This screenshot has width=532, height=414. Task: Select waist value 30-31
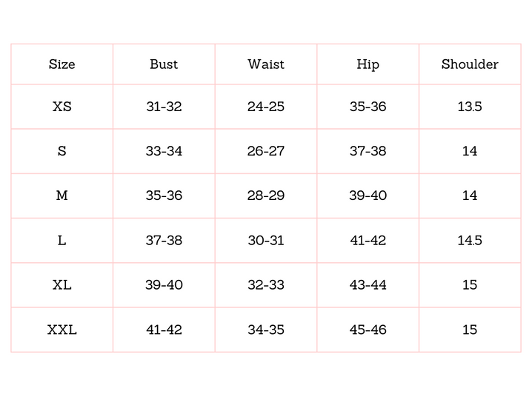pos(266,241)
